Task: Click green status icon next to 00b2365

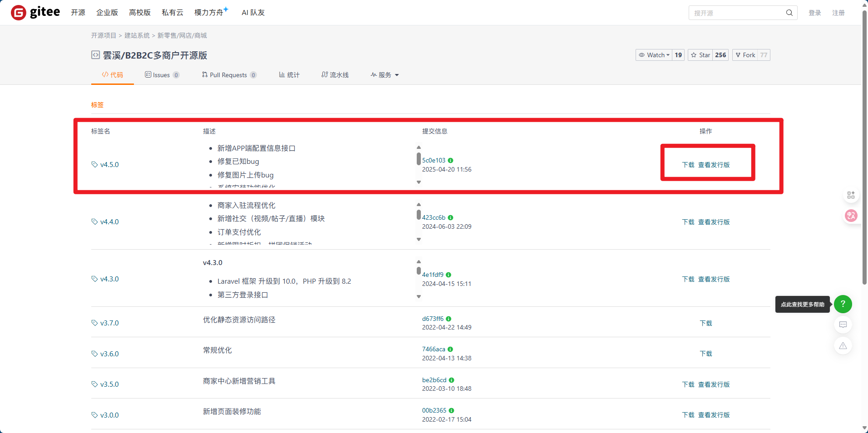Action: (452, 410)
